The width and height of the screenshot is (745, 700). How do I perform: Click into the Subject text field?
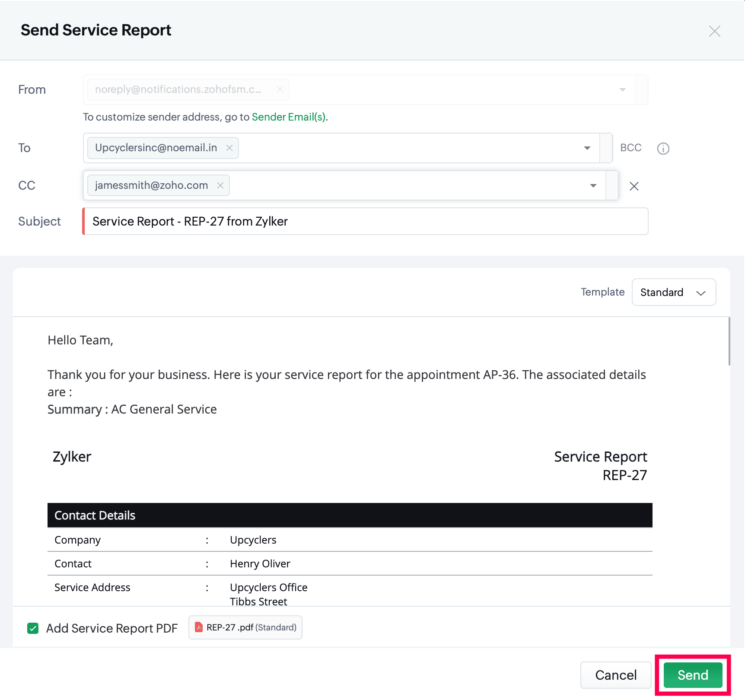point(365,222)
